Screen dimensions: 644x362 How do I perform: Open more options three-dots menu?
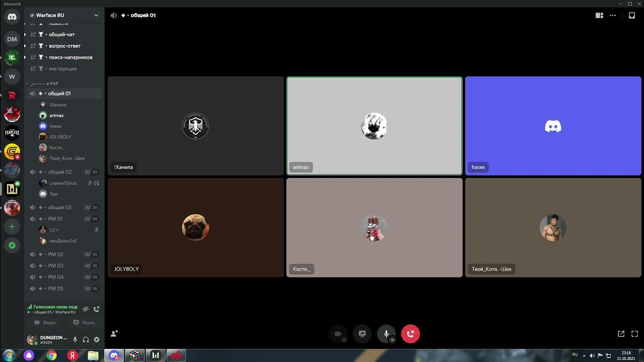pyautogui.click(x=613, y=15)
